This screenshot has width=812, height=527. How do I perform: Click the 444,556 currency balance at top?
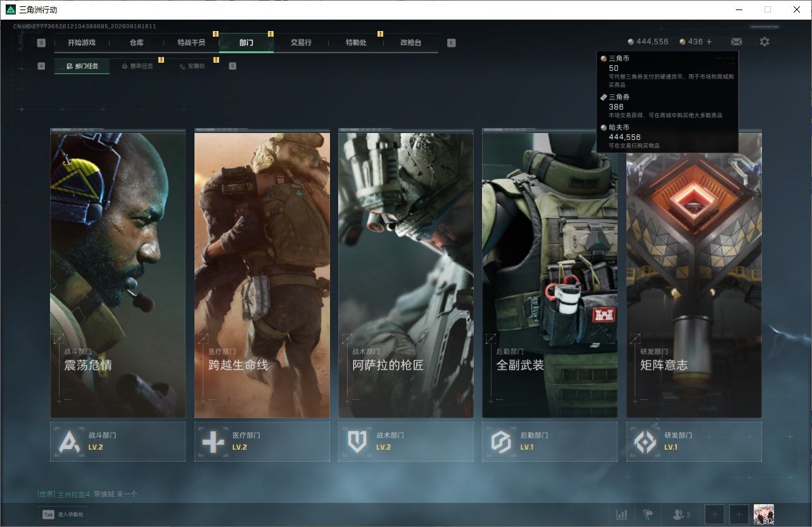click(x=652, y=42)
